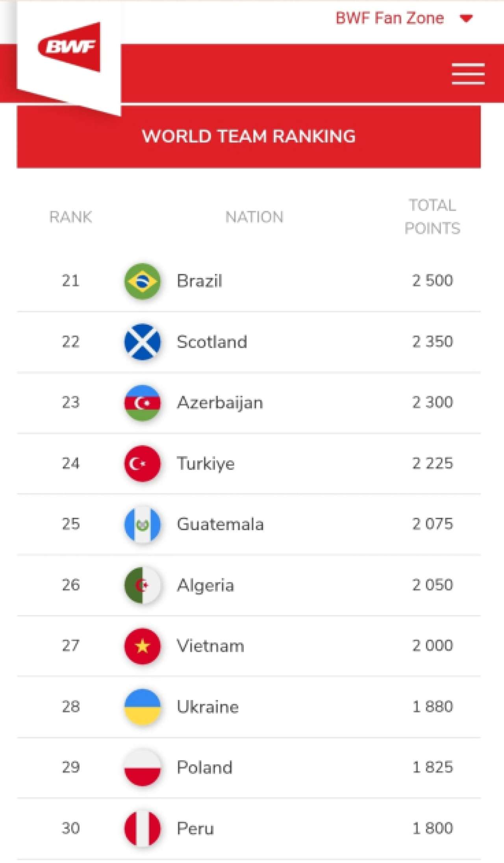Viewport: 504px width, 863px height.
Task: Click the Brazil flag icon
Action: [x=142, y=281]
